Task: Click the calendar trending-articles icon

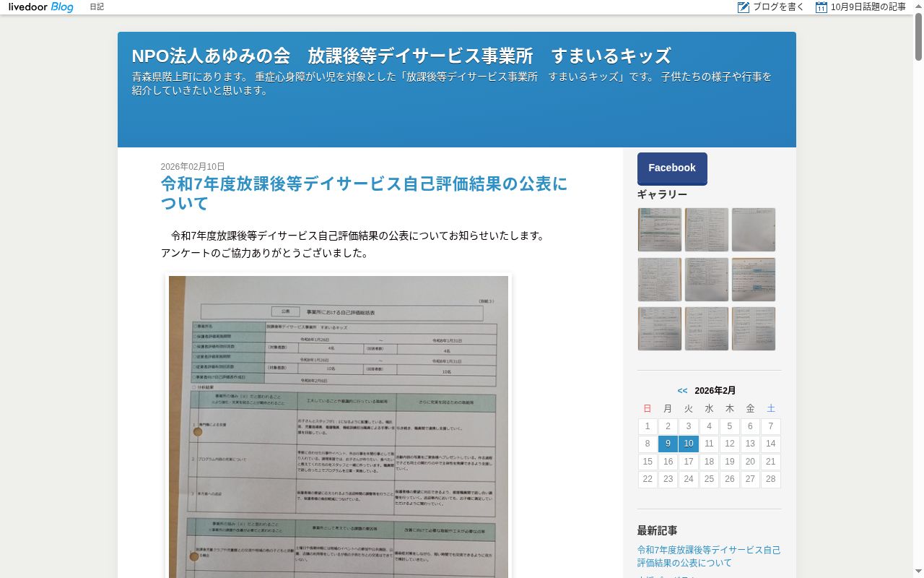Action: (x=821, y=7)
